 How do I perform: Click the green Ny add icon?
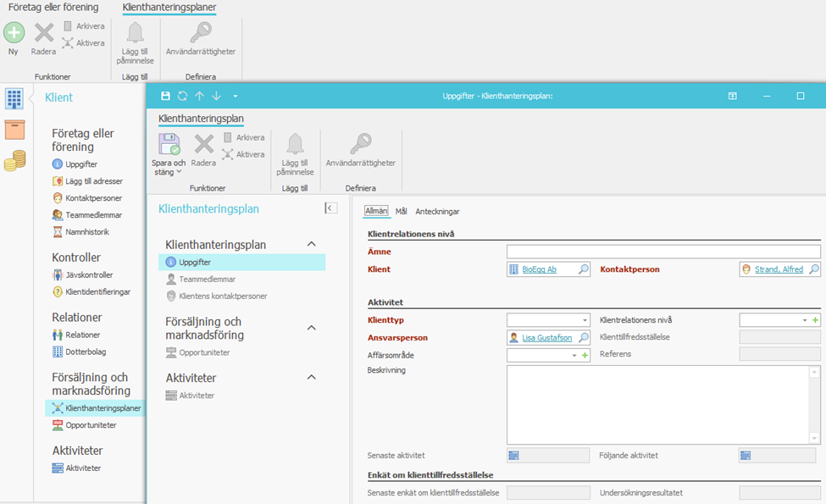tap(14, 33)
